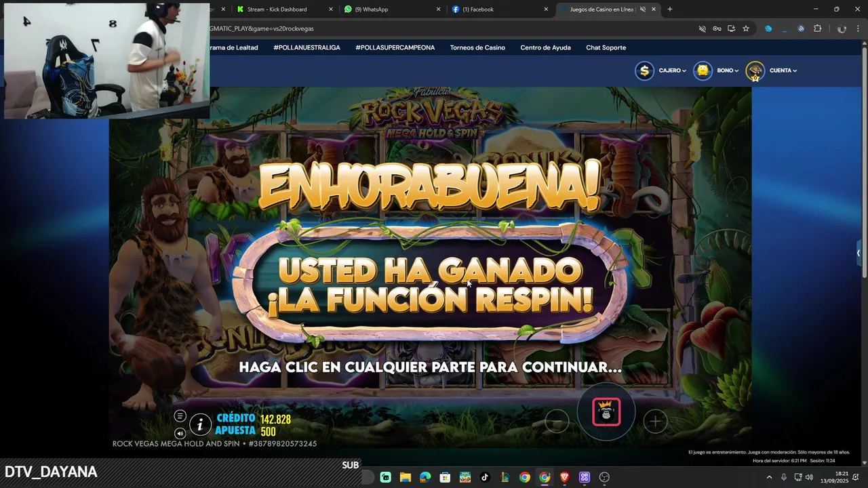
Task: Go to Torneos de Casino
Action: click(x=477, y=47)
